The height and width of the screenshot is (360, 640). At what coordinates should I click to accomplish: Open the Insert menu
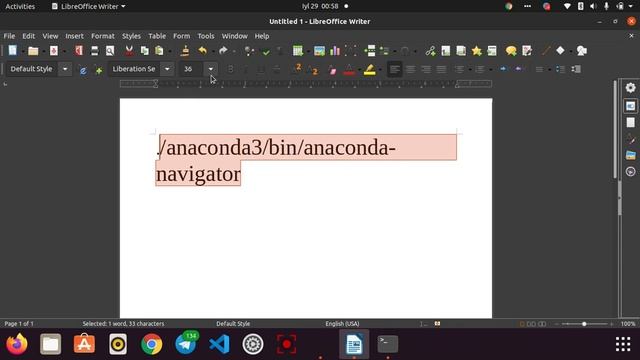coord(74,36)
